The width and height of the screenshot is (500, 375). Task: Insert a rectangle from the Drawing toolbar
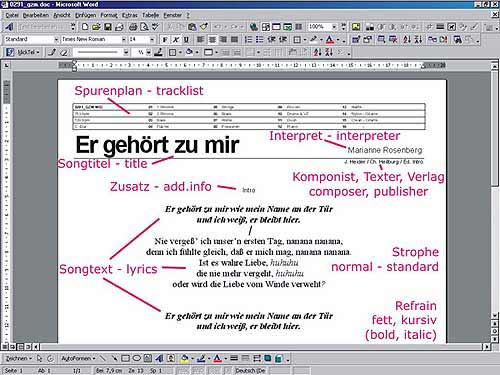[x=126, y=358]
